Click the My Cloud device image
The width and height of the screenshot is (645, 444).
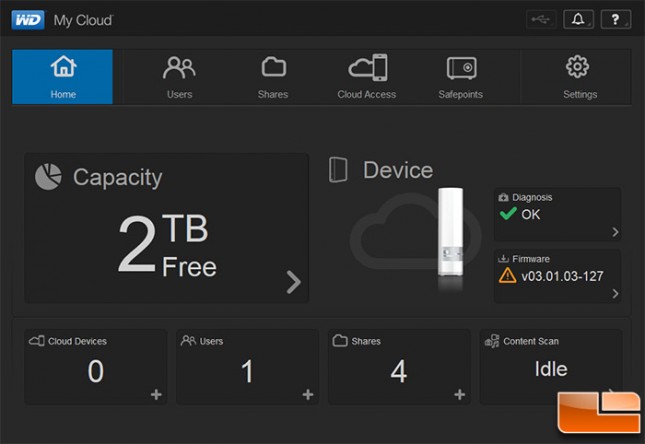coord(450,233)
